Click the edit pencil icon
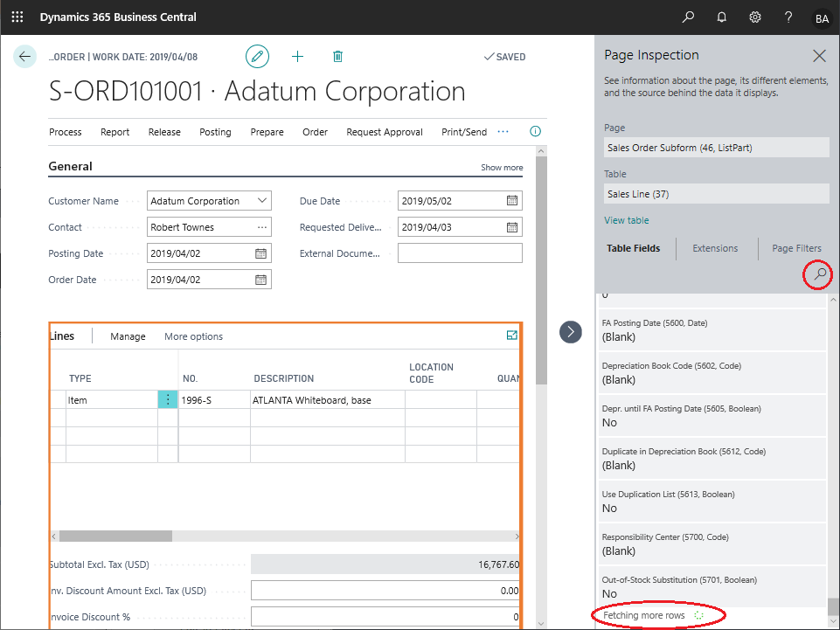 pos(257,56)
